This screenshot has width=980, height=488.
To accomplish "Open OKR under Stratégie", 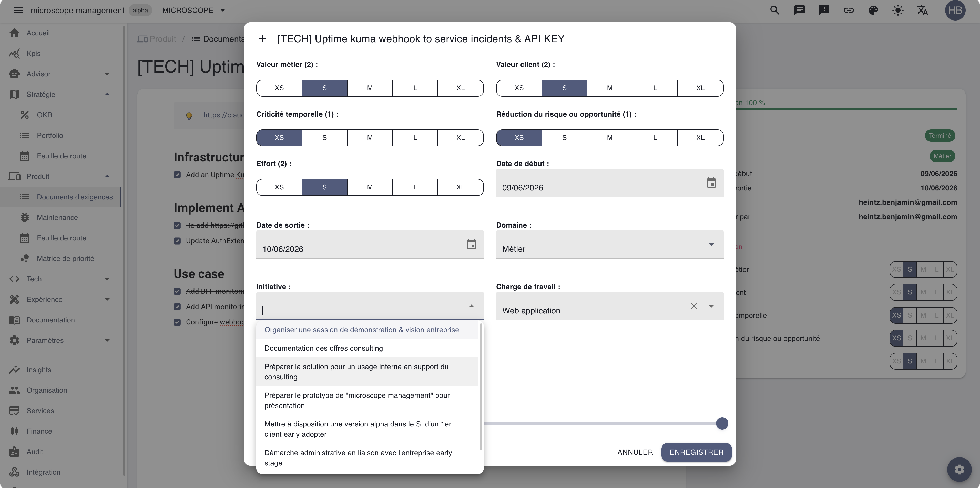I will (x=45, y=115).
